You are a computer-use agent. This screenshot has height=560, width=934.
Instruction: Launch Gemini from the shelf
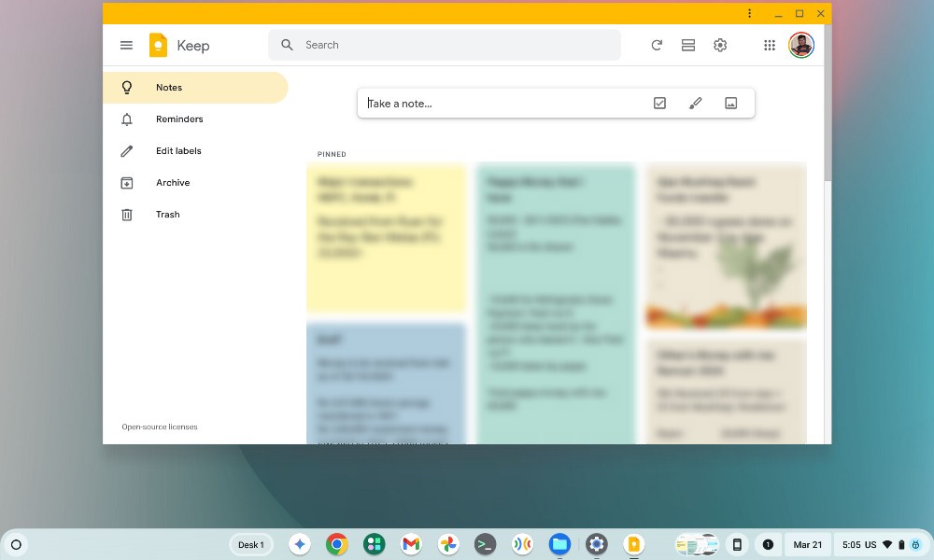pos(300,544)
